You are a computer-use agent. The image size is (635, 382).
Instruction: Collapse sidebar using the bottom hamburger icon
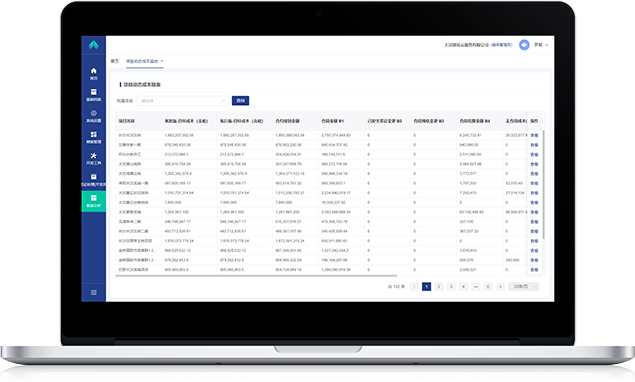(94, 292)
